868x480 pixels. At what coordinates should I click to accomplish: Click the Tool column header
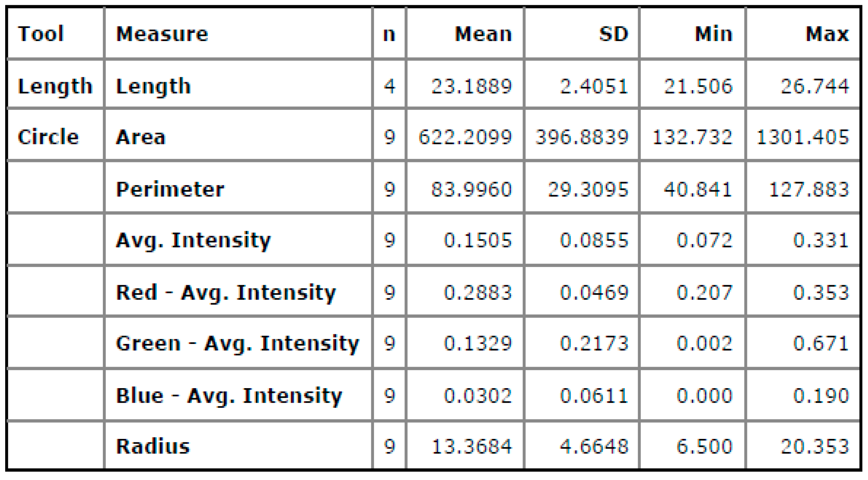click(x=41, y=34)
